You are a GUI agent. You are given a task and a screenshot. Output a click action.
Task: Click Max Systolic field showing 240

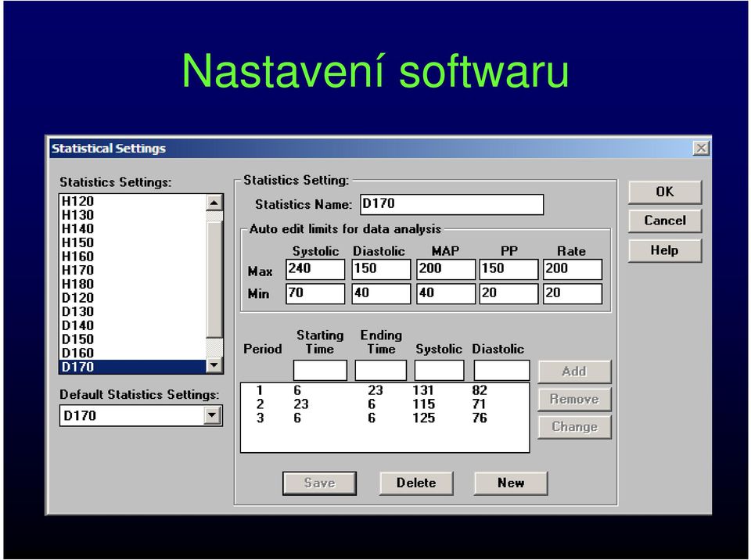click(315, 269)
